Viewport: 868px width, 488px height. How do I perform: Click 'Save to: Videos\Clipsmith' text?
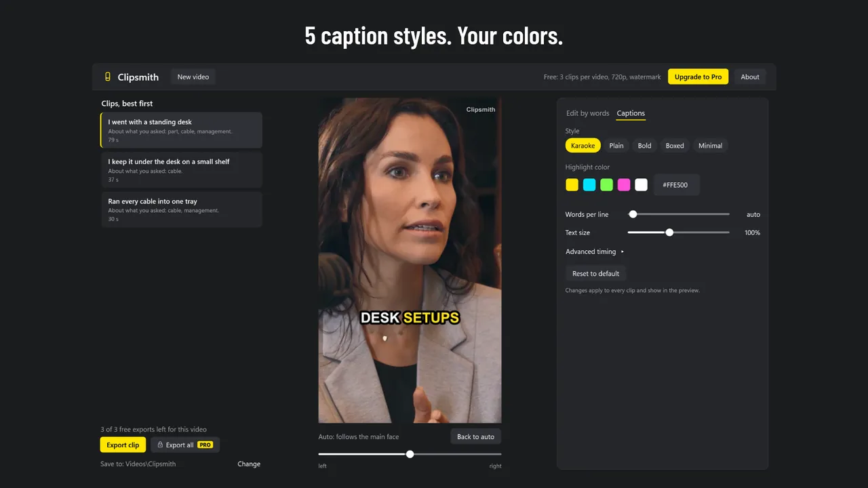click(138, 464)
